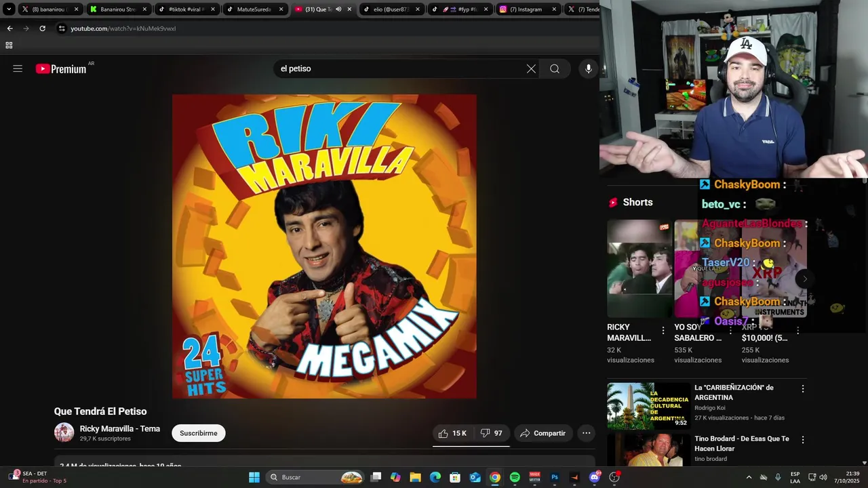Start voice search with the microphone icon

[x=589, y=68]
